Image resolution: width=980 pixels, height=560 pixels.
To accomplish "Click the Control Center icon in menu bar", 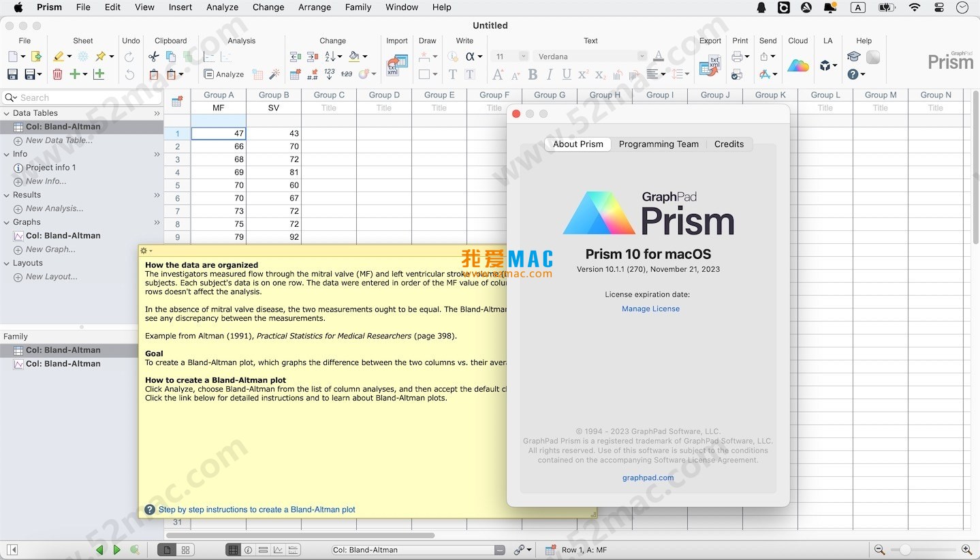I will (x=939, y=7).
